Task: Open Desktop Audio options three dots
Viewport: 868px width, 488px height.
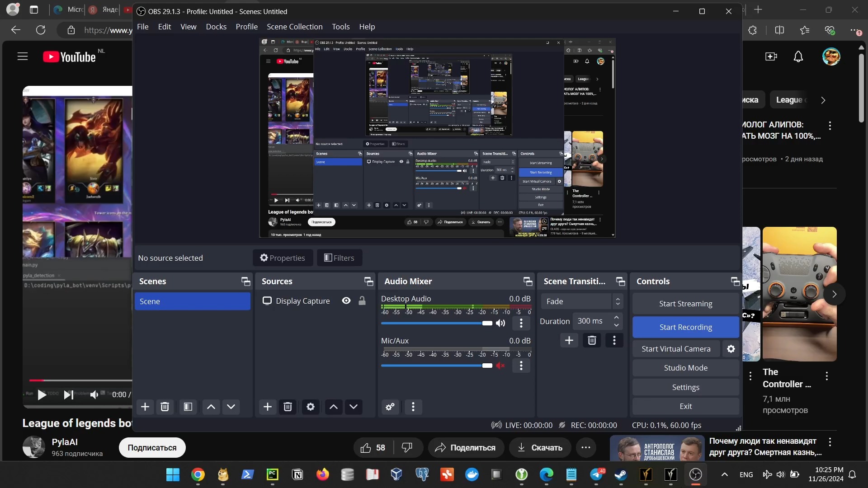Action: pyautogui.click(x=521, y=323)
